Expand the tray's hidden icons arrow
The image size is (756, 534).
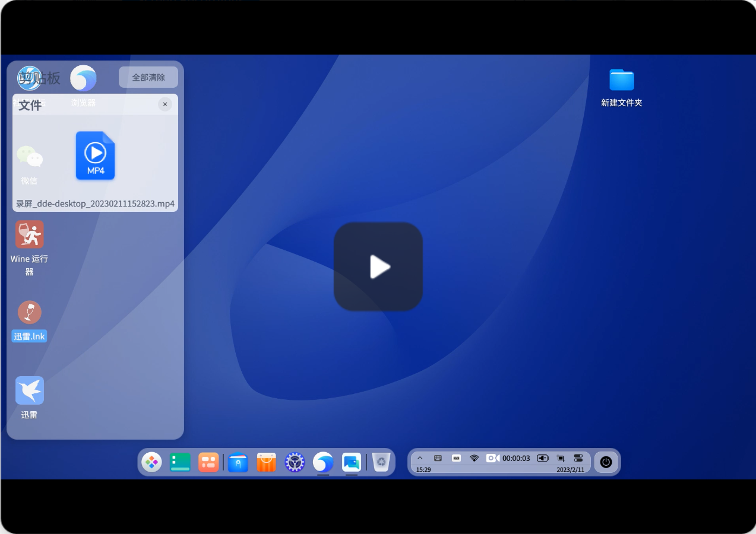point(420,458)
